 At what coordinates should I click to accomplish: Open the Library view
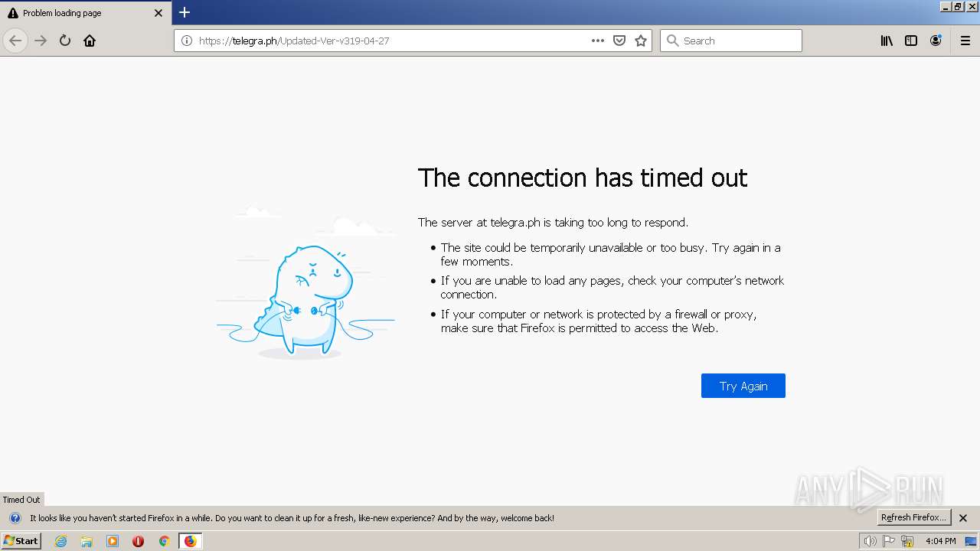pyautogui.click(x=887, y=41)
